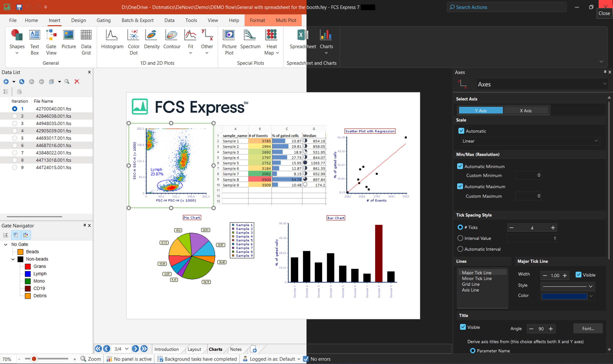Open the Linear scale type dropdown

530,141
